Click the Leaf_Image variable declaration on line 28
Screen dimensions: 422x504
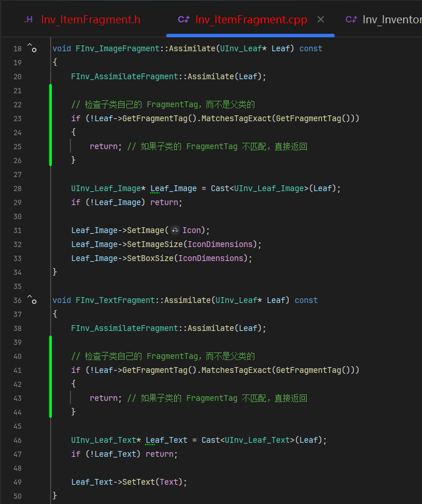pos(173,188)
